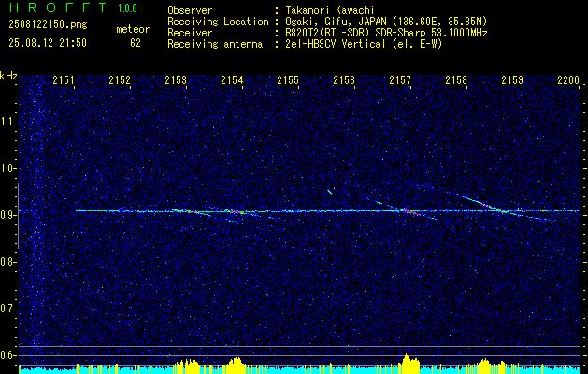Image resolution: width=588 pixels, height=374 pixels.
Task: Click time marker 2156
Action: (344, 79)
